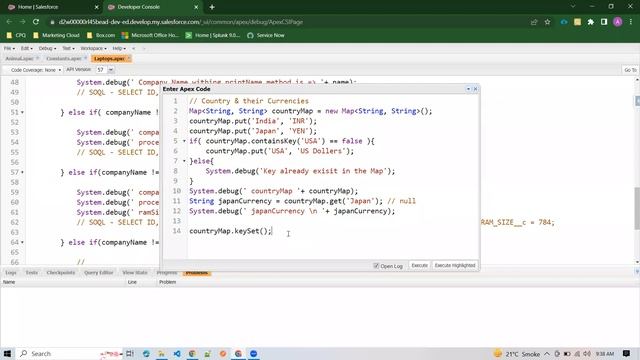640x360 pixels.
Task: Close the Home | Salesforce tab
Action: point(97,7)
